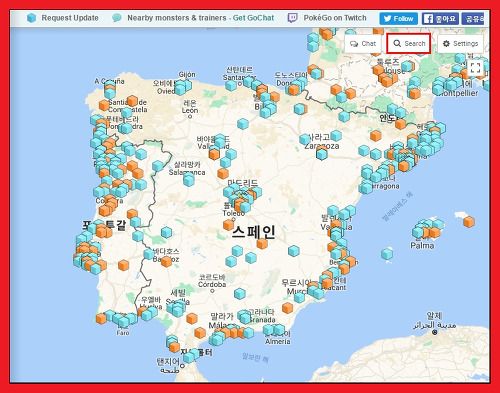Image resolution: width=500 pixels, height=393 pixels.
Task: Toggle fullscreen map view
Action: click(x=475, y=68)
